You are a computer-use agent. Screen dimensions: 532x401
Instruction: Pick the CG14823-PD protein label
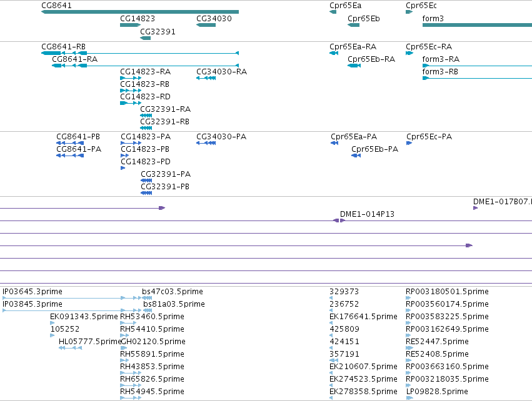pos(146,162)
